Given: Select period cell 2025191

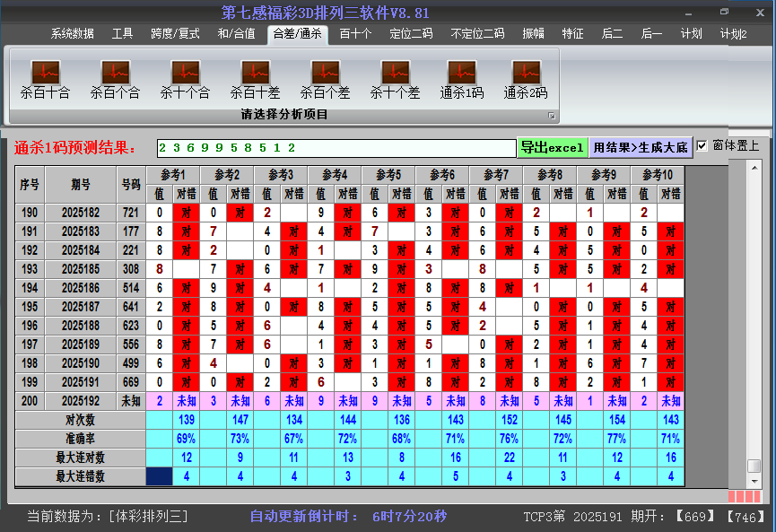Looking at the screenshot, I should [x=81, y=382].
